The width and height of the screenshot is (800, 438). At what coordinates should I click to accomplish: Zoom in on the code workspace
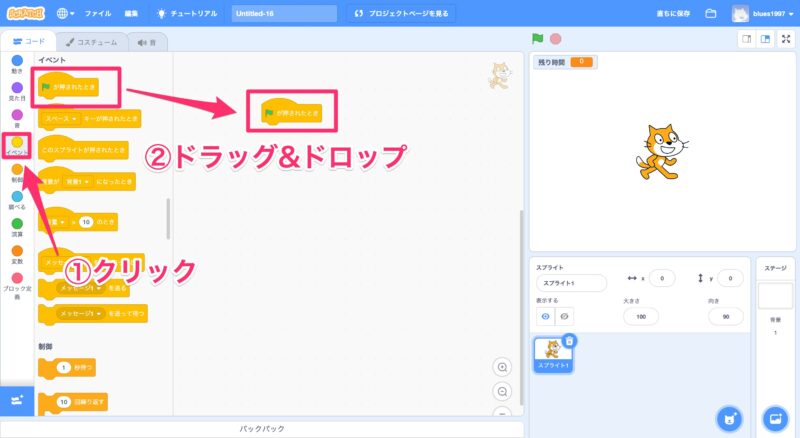pyautogui.click(x=502, y=367)
